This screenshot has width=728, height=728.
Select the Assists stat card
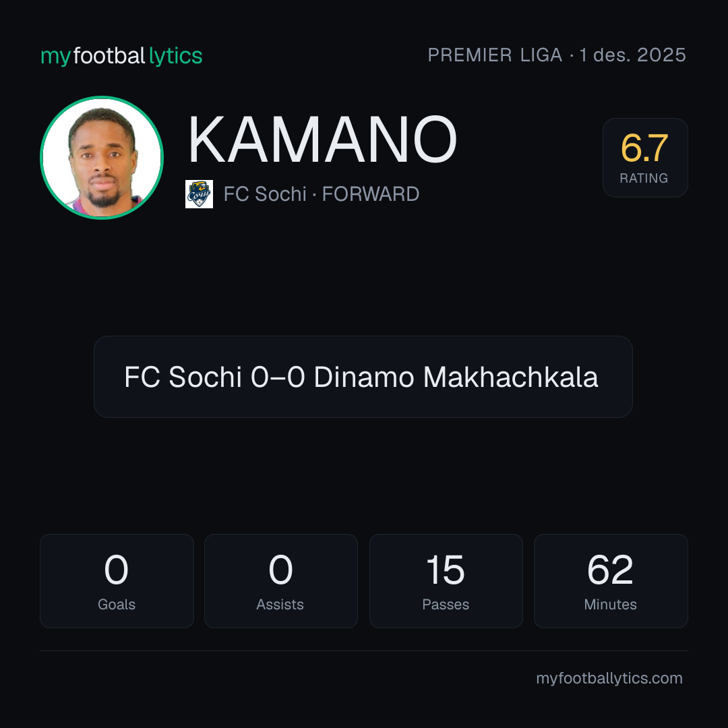[281, 581]
